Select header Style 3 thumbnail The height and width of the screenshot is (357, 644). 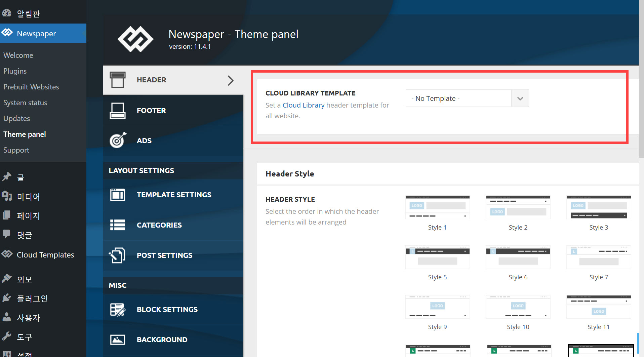(599, 207)
